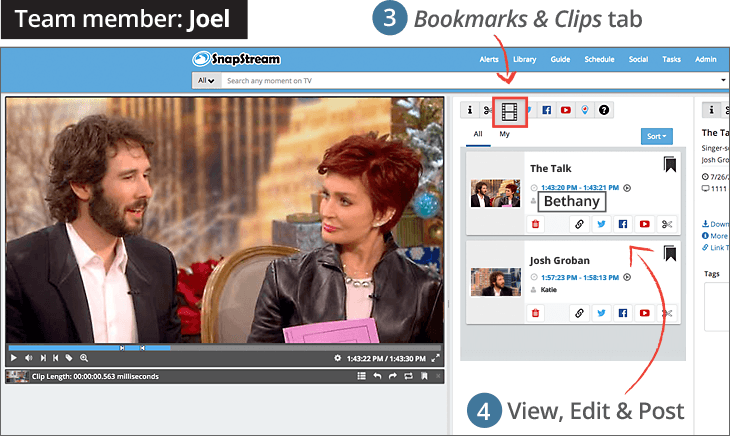Screen dimensions: 730x436
Task: Expand the search bar suggestions arrow
Action: tap(722, 79)
